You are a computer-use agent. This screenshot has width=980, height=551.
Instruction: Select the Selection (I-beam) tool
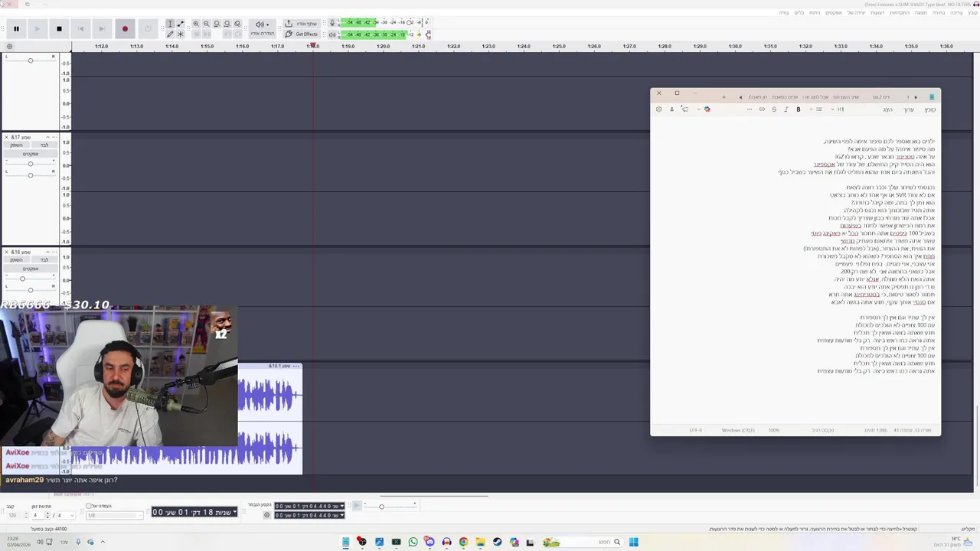click(170, 24)
